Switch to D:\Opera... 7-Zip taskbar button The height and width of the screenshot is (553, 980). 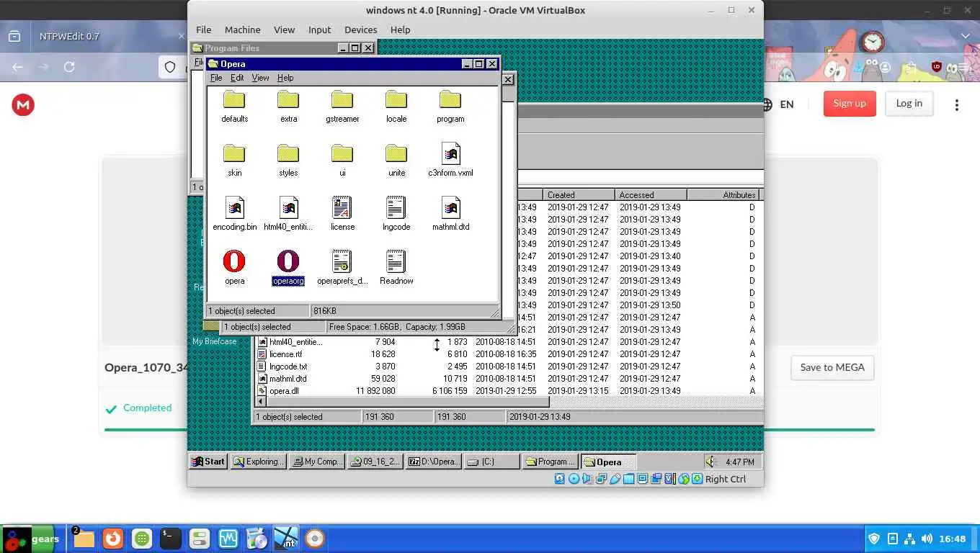pos(433,462)
